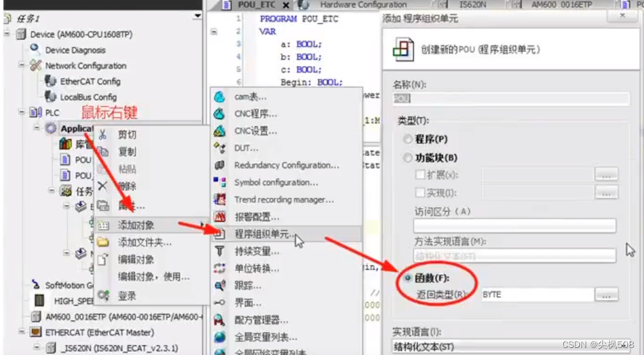Image resolution: width=644 pixels, height=355 pixels.
Task: Collapse the Device (AM600-CPU1608TP) node
Action: tap(7, 33)
